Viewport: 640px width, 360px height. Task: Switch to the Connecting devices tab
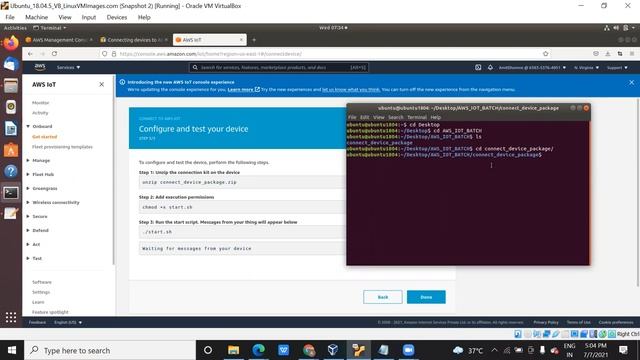point(134,40)
